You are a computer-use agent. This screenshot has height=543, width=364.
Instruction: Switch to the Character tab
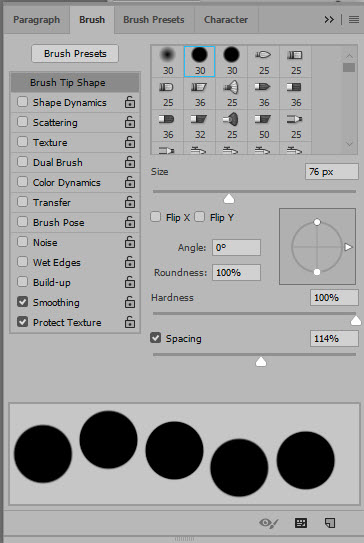(x=226, y=20)
